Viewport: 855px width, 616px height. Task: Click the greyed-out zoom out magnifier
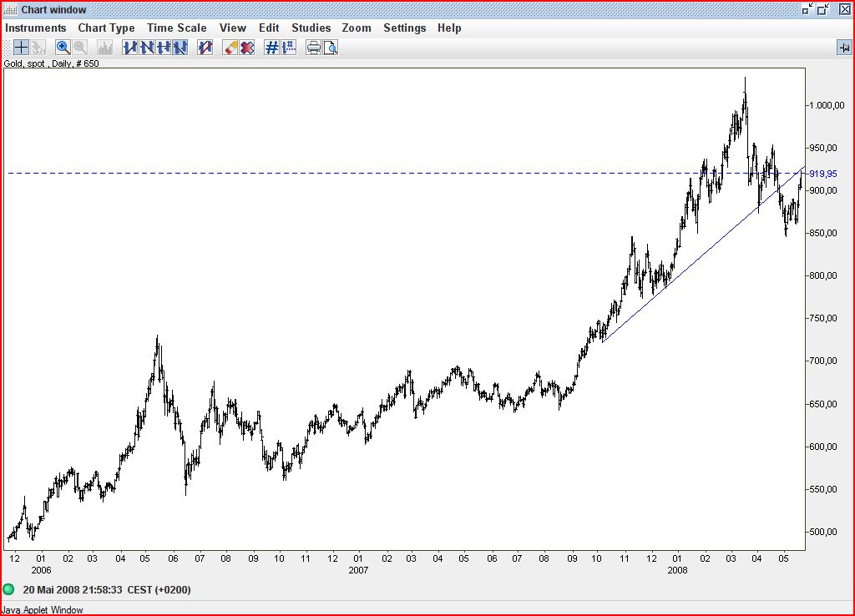pyautogui.click(x=80, y=48)
